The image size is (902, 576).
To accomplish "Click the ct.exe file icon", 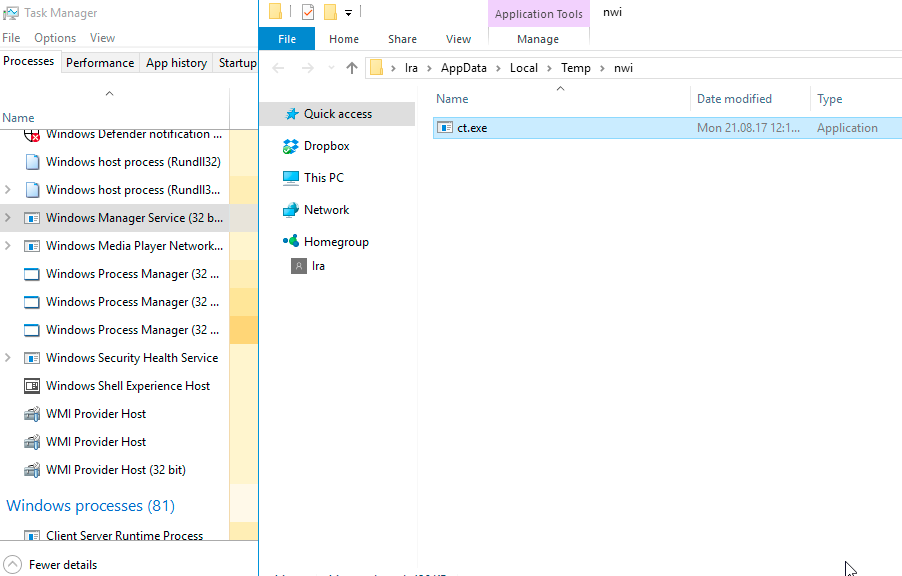I will 446,128.
